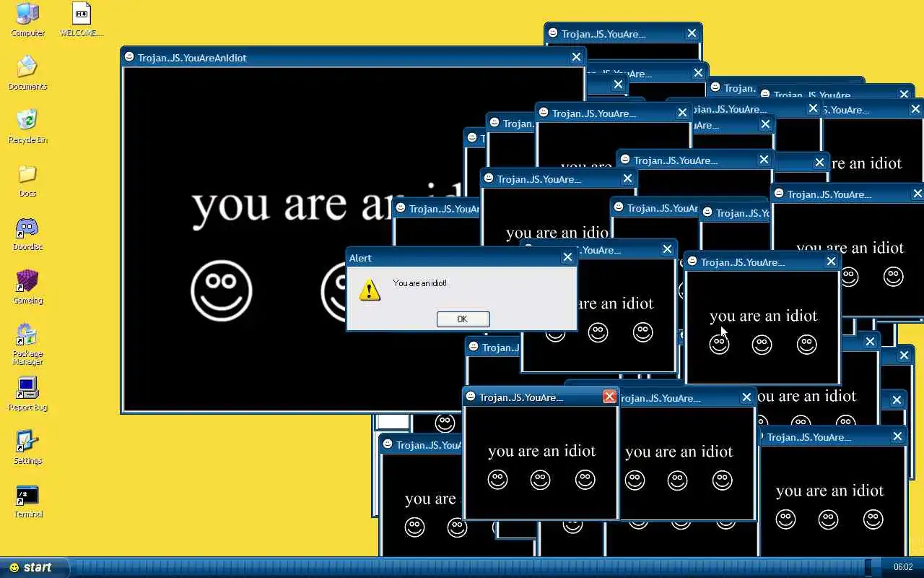Image resolution: width=924 pixels, height=578 pixels.
Task: Click the yellow warning icon in the Alert dialog
Action: tap(370, 290)
